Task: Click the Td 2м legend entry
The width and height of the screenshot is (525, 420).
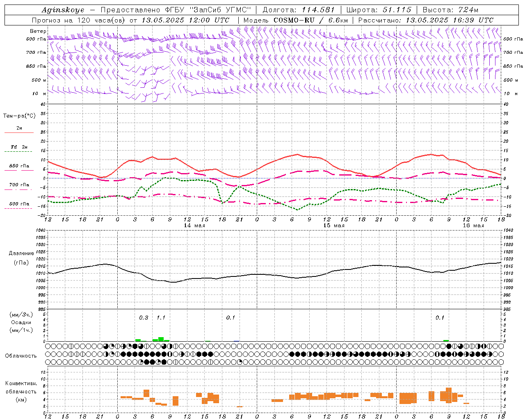Action: (19, 147)
